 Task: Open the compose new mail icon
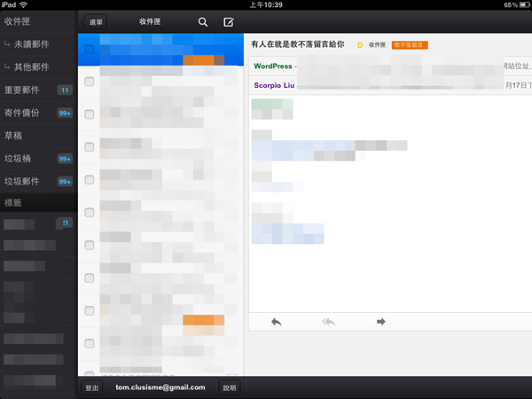229,21
